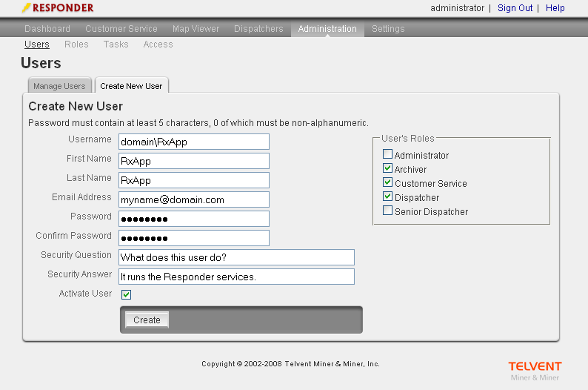
Task: Click the Sign Out link
Action: pyautogui.click(x=515, y=8)
